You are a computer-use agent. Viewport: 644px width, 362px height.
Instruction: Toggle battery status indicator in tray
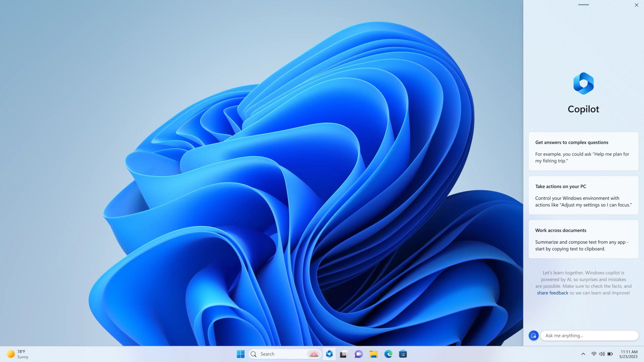tap(610, 354)
